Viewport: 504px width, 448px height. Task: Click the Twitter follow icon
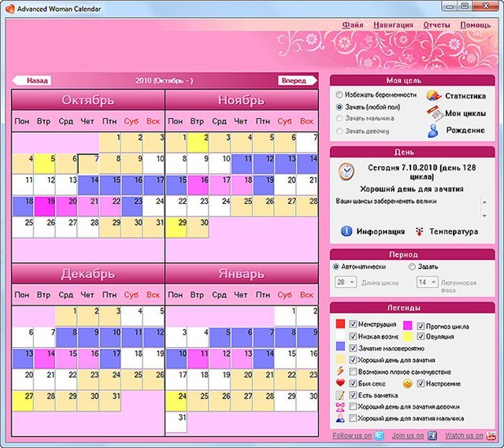click(378, 435)
